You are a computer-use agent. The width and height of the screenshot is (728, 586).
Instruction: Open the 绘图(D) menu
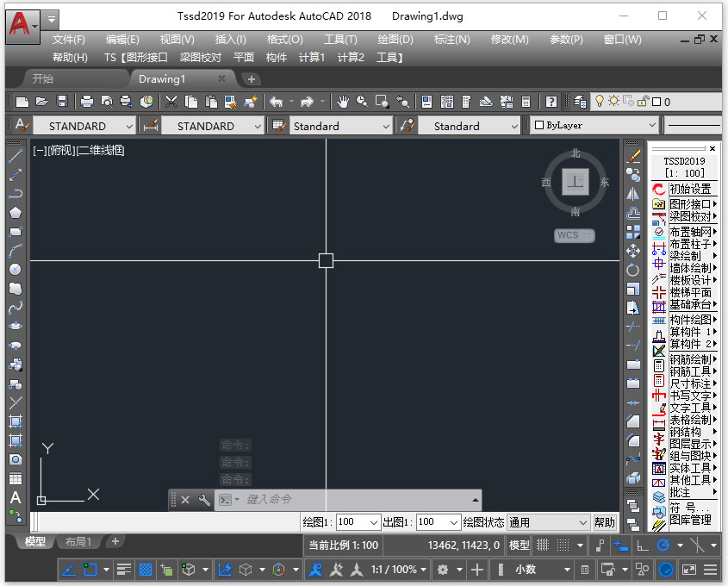point(395,40)
